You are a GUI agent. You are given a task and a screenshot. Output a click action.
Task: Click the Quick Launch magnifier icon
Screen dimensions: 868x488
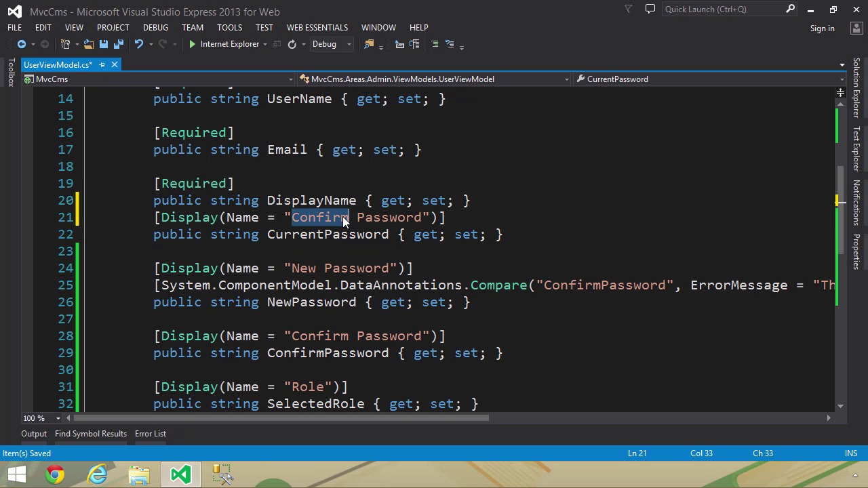(x=790, y=9)
